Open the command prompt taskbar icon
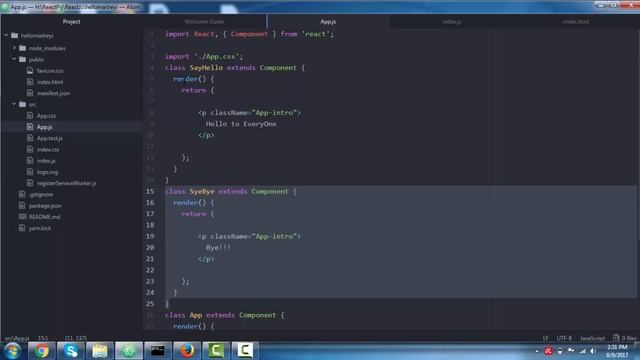 [x=158, y=351]
